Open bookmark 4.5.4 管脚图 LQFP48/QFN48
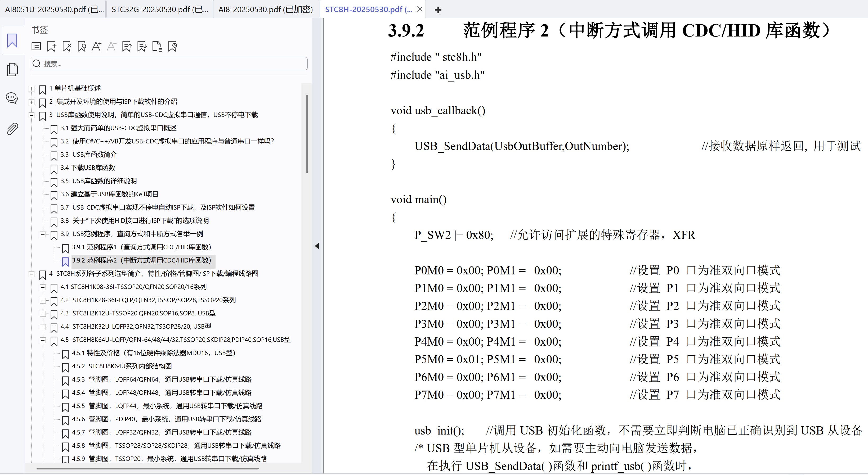Screen dimensions: 868x475 (x=162, y=392)
